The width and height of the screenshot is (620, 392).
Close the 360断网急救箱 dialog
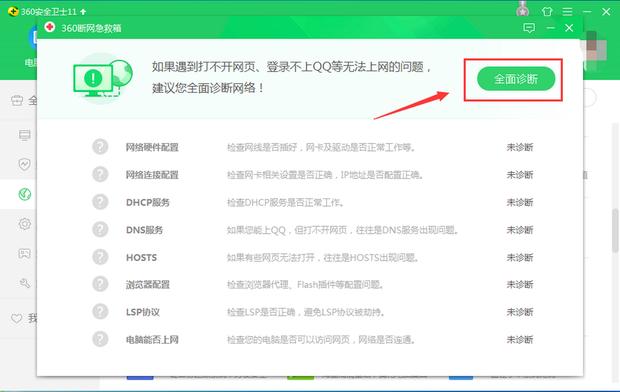(569, 28)
